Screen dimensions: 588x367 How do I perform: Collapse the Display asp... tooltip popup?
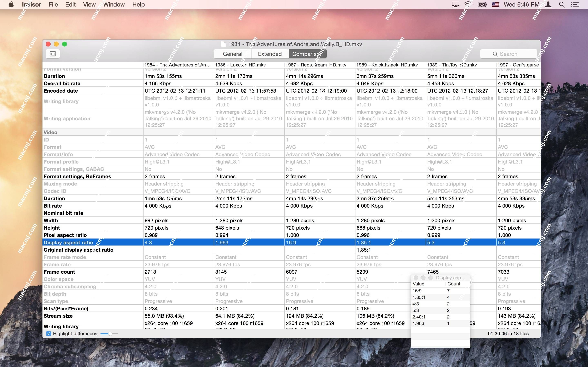pos(416,277)
